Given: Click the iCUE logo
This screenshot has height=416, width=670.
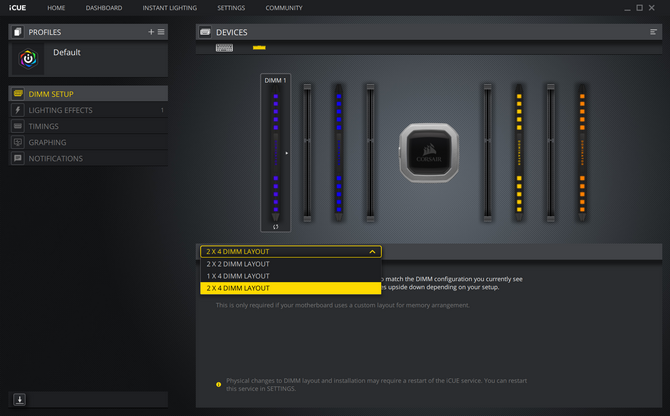Looking at the screenshot, I should pyautogui.click(x=18, y=8).
